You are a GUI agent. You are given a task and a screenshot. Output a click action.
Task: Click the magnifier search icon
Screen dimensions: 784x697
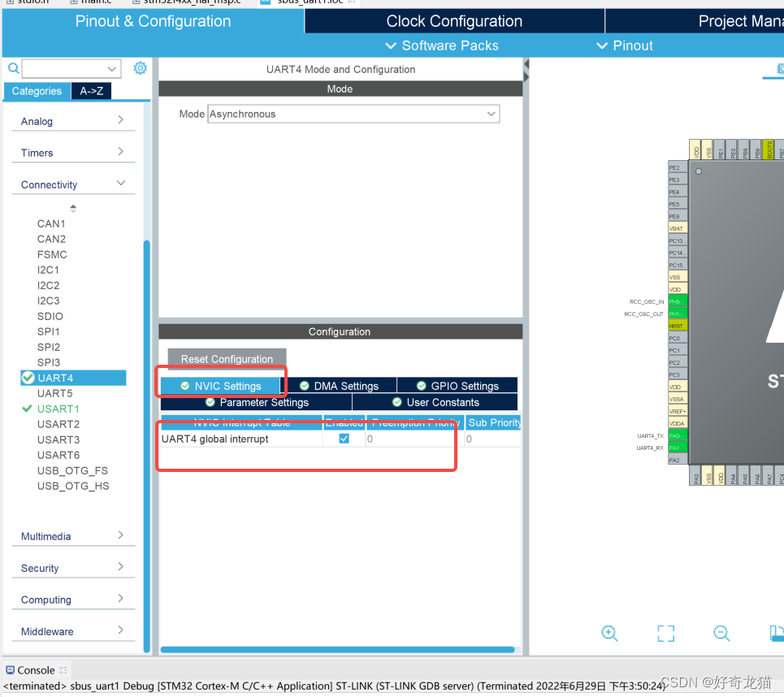pyautogui.click(x=14, y=68)
